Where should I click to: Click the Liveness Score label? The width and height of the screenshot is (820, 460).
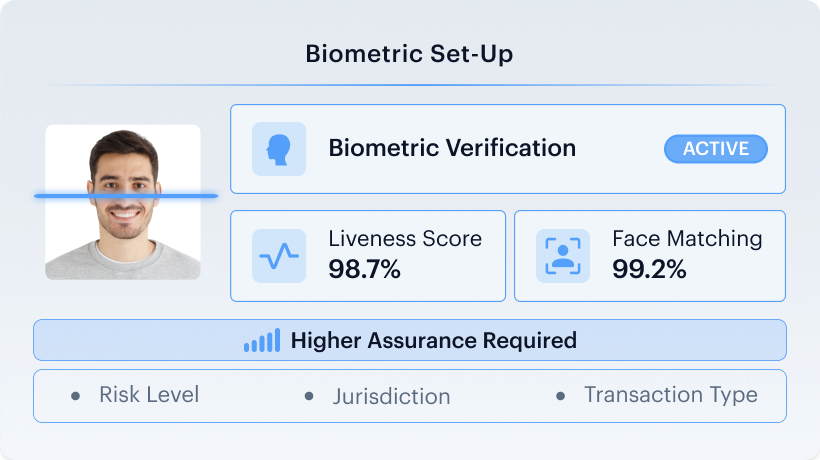coord(405,239)
